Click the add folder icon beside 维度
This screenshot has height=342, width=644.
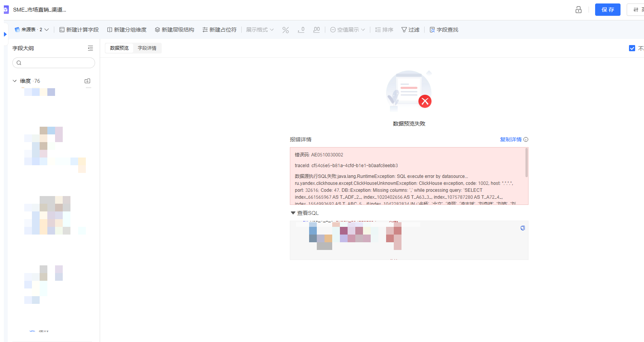click(x=87, y=81)
